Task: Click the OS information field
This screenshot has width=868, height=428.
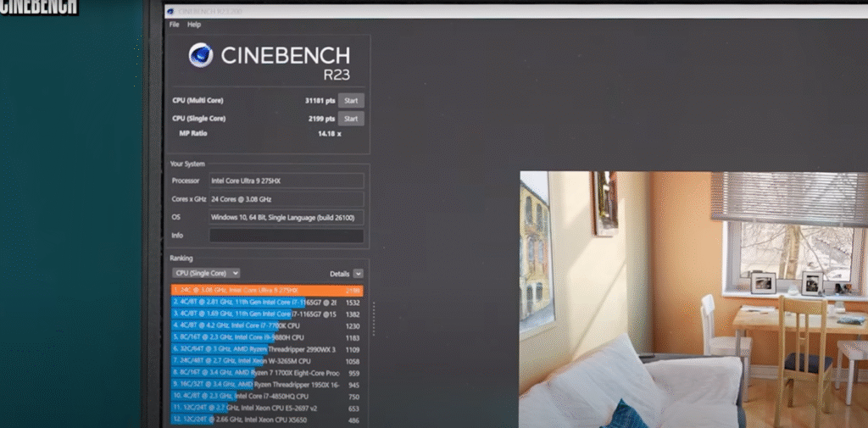Action: coord(286,218)
